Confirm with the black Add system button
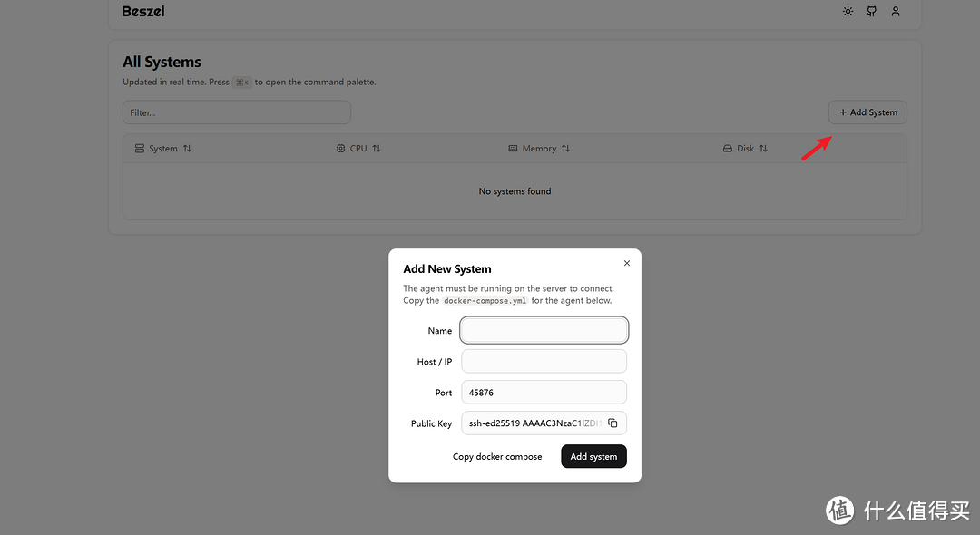Viewport: 980px width, 535px height. pyautogui.click(x=593, y=456)
